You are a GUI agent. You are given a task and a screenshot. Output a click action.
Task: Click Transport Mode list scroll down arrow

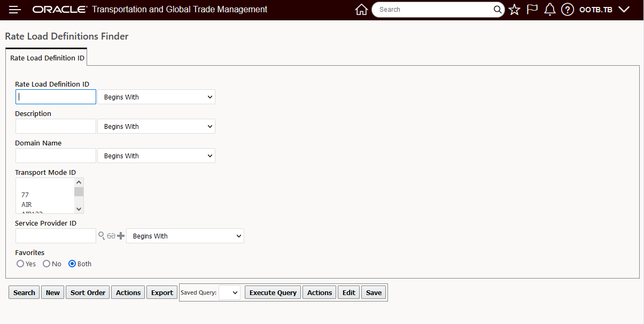[79, 209]
